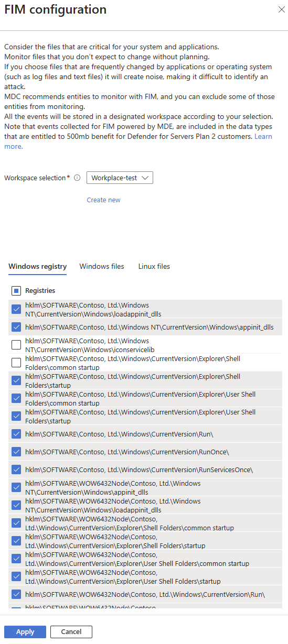The height and width of the screenshot is (644, 288).
Task: Uncheck the WOW6432Node appinit_dlls checkbox
Action: 16,487
